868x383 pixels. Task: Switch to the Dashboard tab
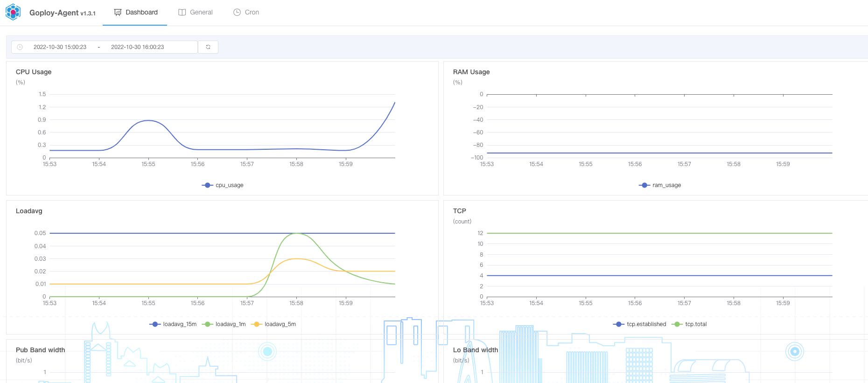click(x=135, y=13)
